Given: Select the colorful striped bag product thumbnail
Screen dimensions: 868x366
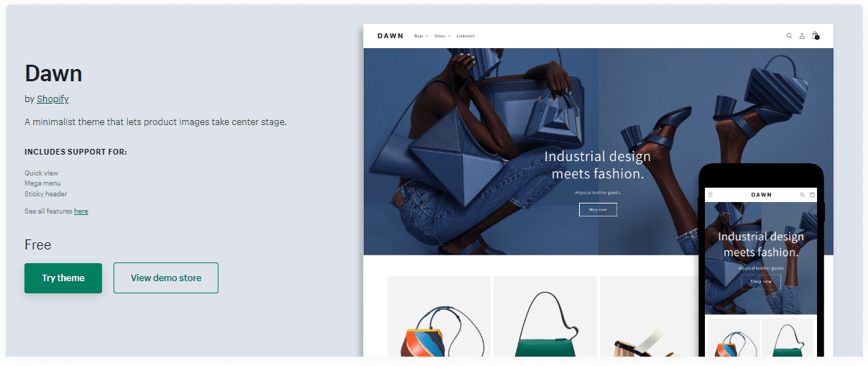Looking at the screenshot, I should (439, 316).
